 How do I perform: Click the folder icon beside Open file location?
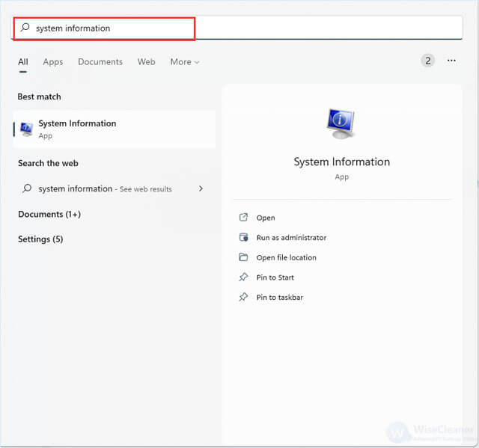click(x=243, y=257)
